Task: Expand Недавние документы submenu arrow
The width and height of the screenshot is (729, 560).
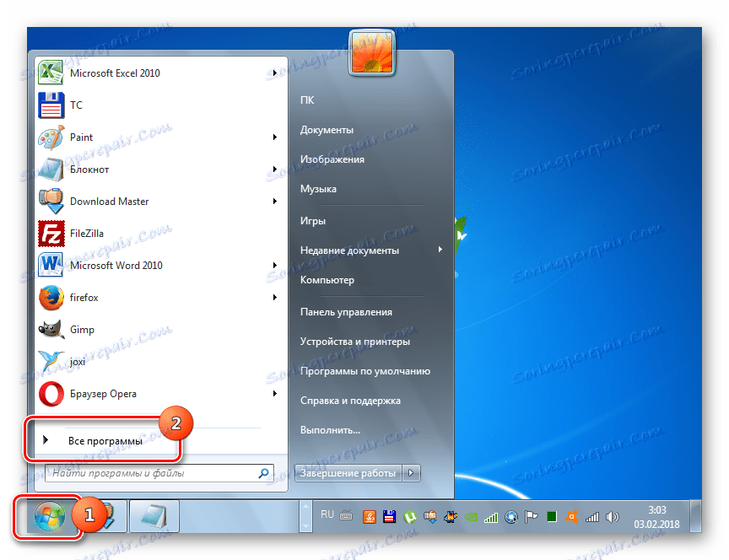Action: (x=440, y=250)
